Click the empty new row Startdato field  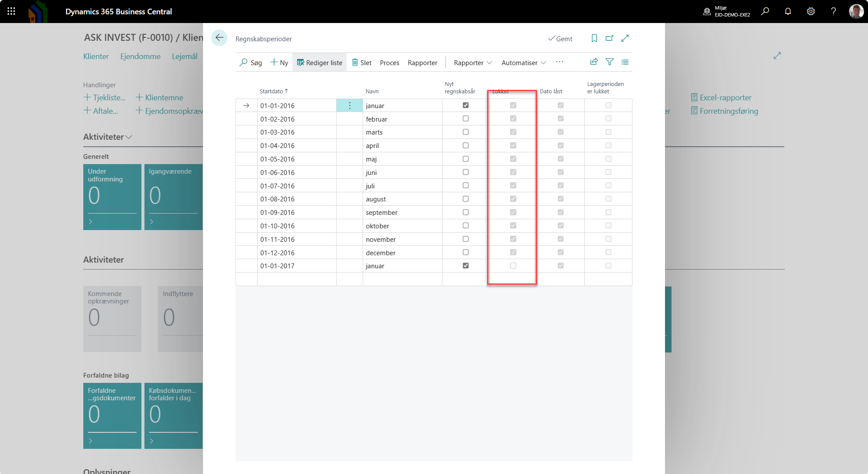pos(297,279)
